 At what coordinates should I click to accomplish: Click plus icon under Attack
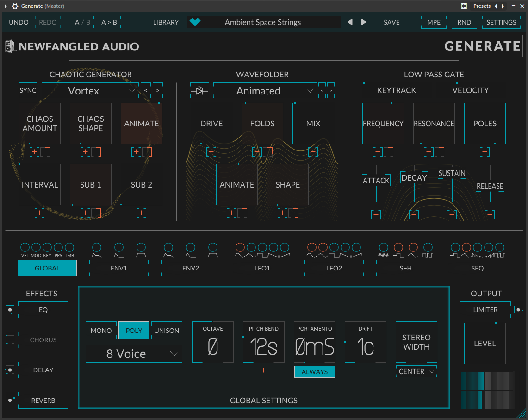[376, 214]
